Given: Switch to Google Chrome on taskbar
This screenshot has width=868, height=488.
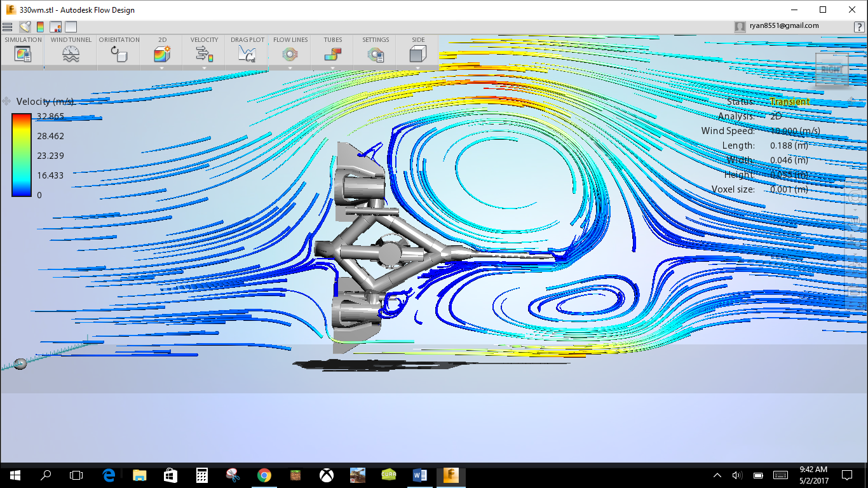Looking at the screenshot, I should 264,475.
